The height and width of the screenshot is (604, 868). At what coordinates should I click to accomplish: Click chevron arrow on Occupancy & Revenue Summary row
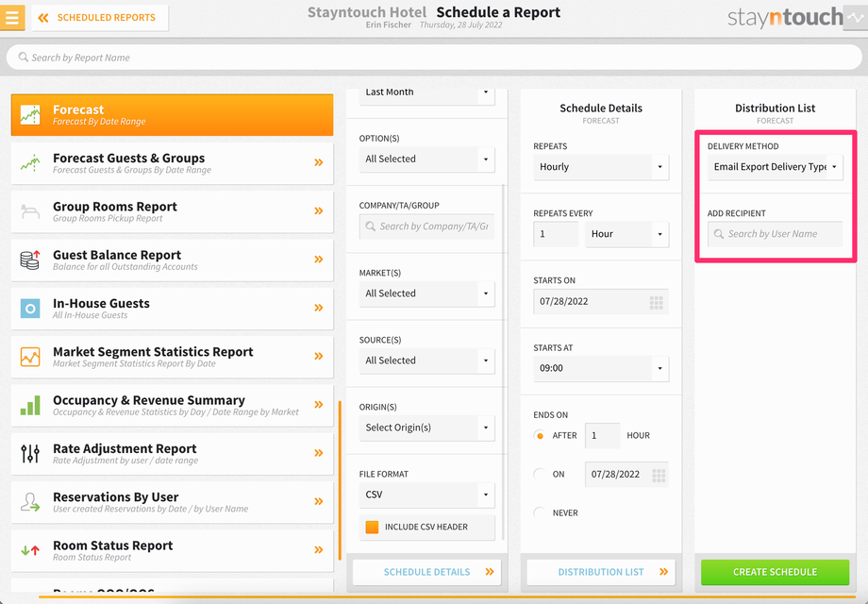pos(319,404)
